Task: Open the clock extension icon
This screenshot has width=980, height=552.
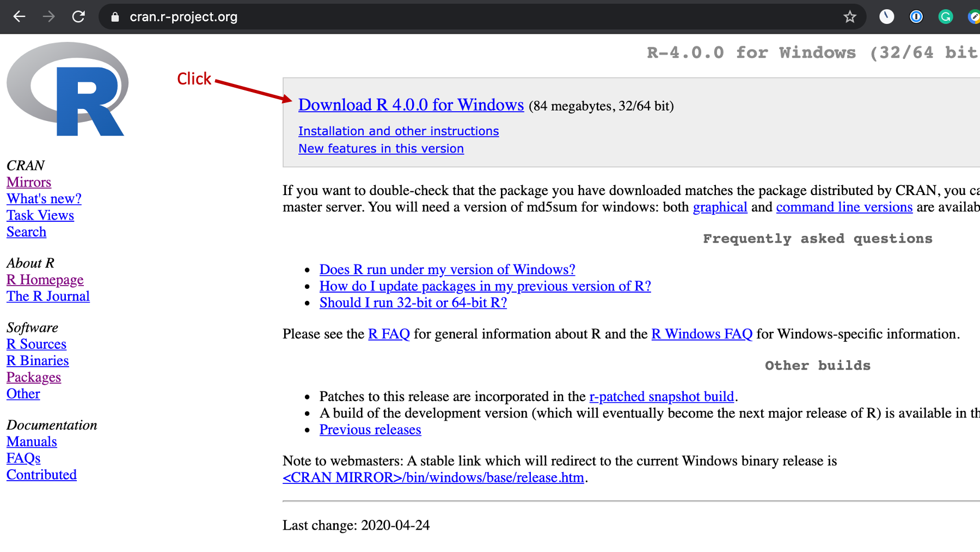Action: click(x=886, y=17)
